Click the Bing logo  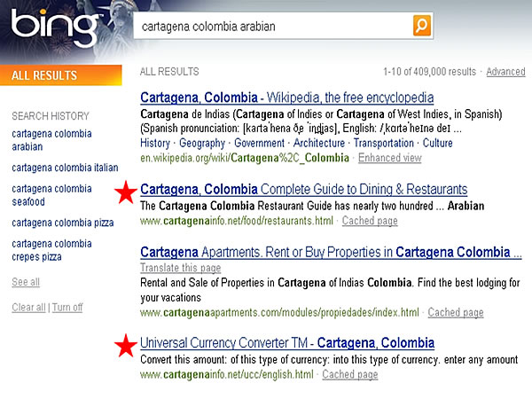(x=54, y=27)
